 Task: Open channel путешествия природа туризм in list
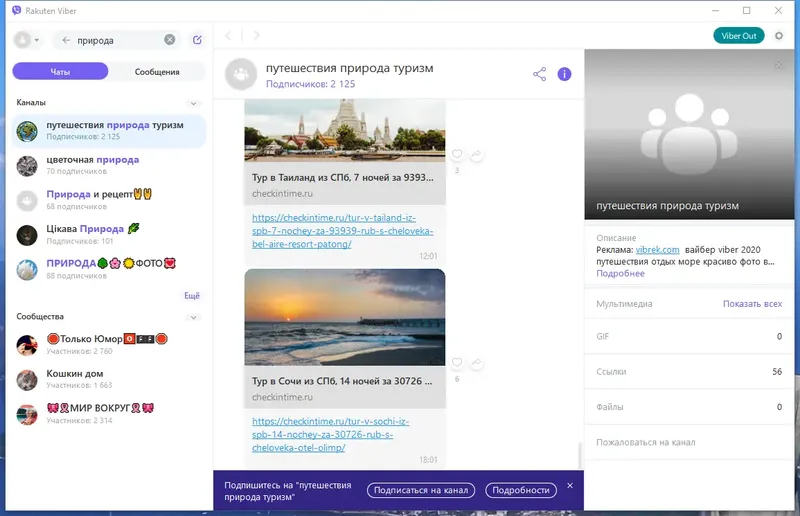(x=109, y=131)
